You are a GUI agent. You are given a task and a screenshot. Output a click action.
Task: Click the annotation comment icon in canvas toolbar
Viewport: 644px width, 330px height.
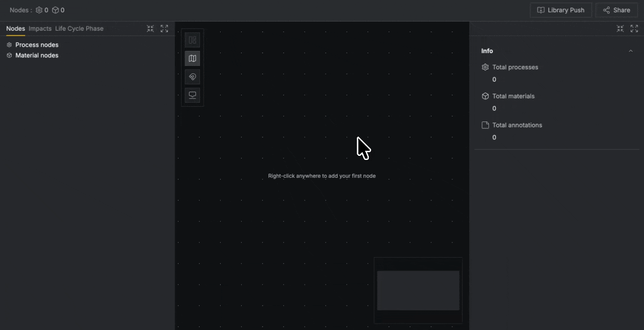[x=192, y=95]
